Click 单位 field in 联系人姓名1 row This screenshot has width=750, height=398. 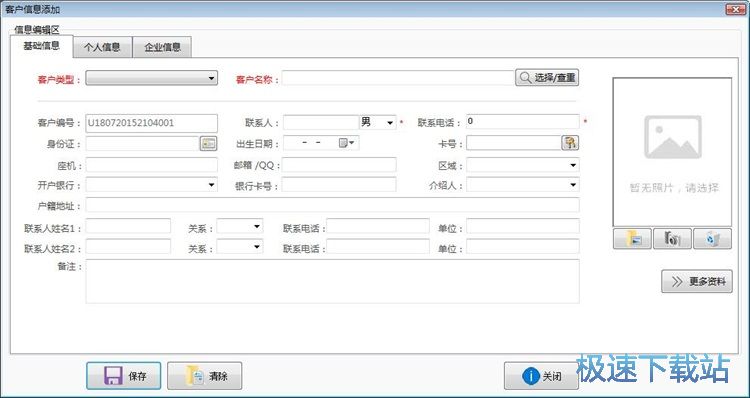pyautogui.click(x=523, y=226)
